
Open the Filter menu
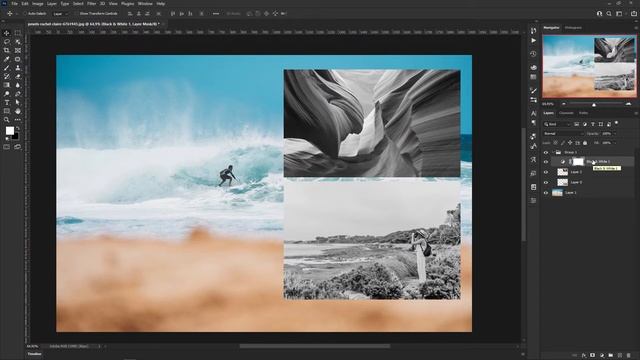click(x=91, y=4)
